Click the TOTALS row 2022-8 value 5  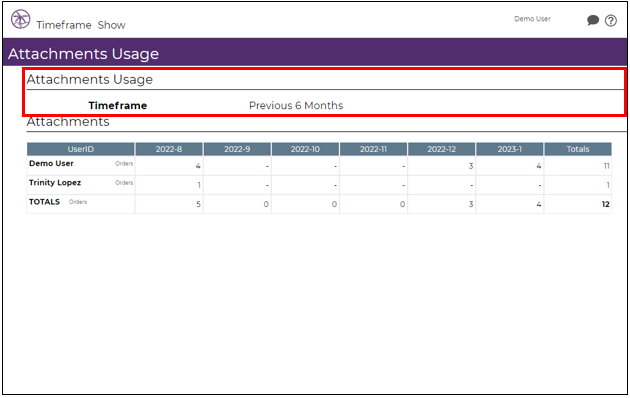pyautogui.click(x=198, y=204)
